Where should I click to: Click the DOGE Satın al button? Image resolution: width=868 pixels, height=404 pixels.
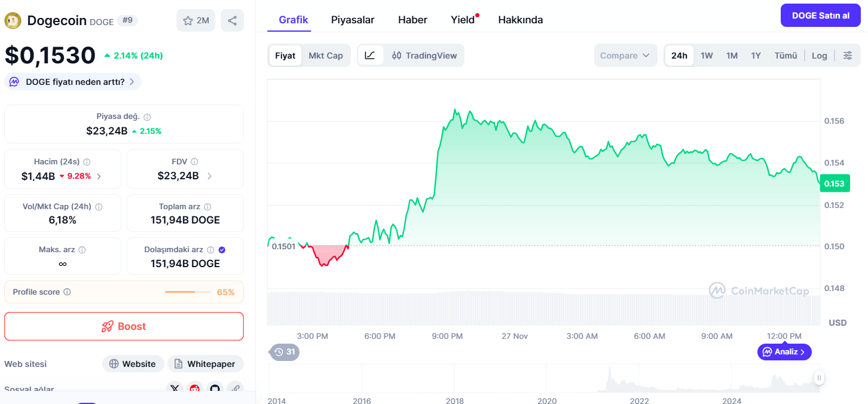pyautogui.click(x=821, y=16)
